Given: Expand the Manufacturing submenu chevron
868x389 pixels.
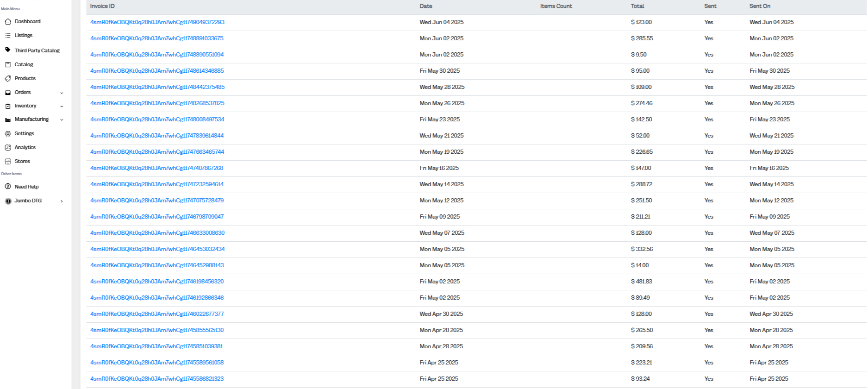Looking at the screenshot, I should click(x=62, y=119).
